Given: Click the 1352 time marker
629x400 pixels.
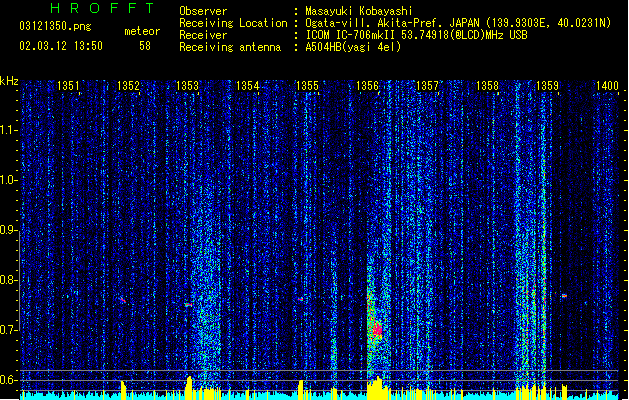Looking at the screenshot, I should click(128, 86).
